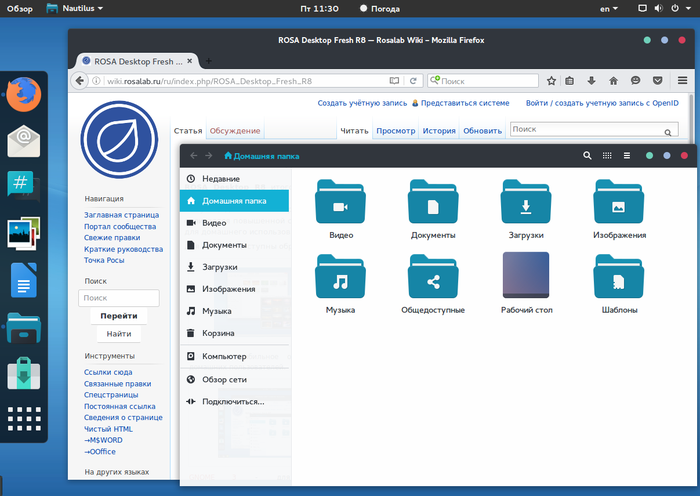Select Музыка in Nautilus sidebar

coord(234,311)
